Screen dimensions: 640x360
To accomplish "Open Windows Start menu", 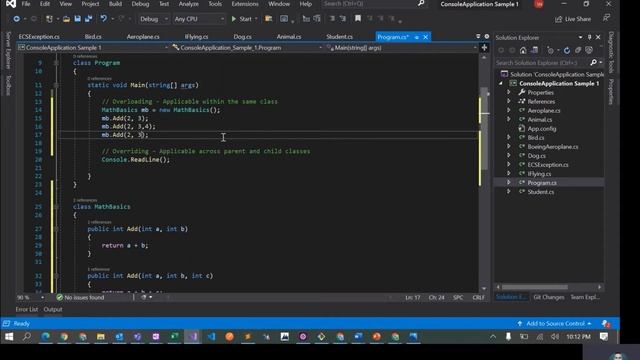I will [9, 337].
